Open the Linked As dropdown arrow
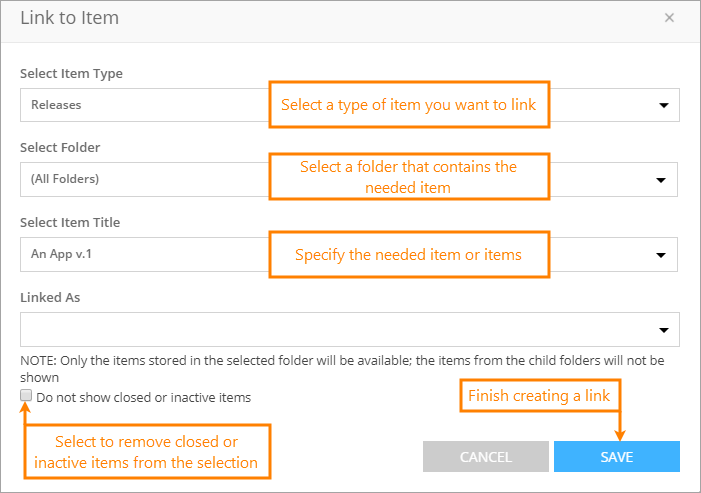The height and width of the screenshot is (493, 701). coord(663,330)
